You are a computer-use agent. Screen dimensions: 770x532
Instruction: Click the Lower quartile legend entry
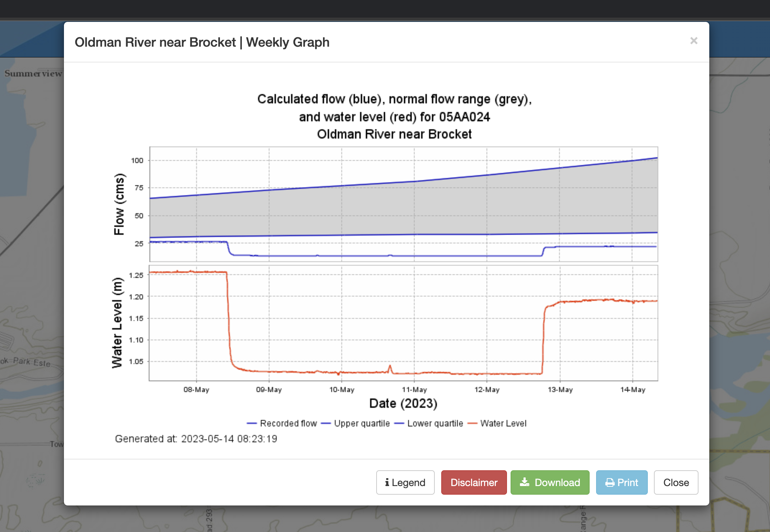click(429, 424)
